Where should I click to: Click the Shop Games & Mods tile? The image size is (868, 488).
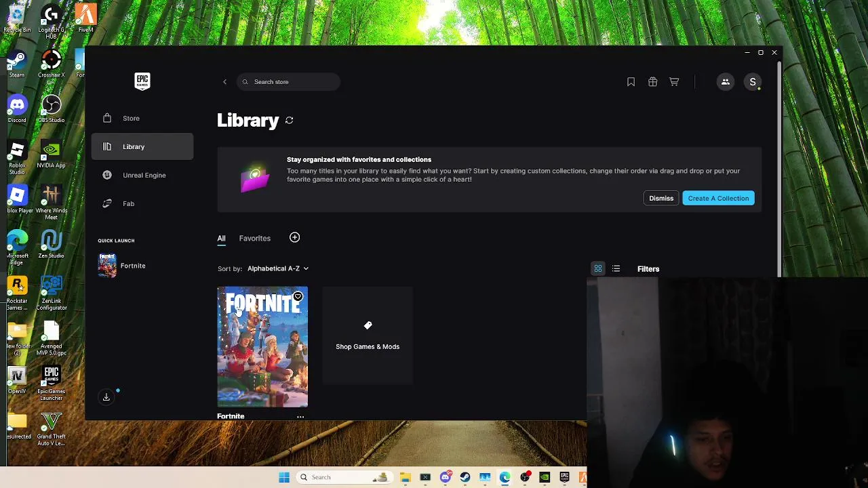pos(368,336)
